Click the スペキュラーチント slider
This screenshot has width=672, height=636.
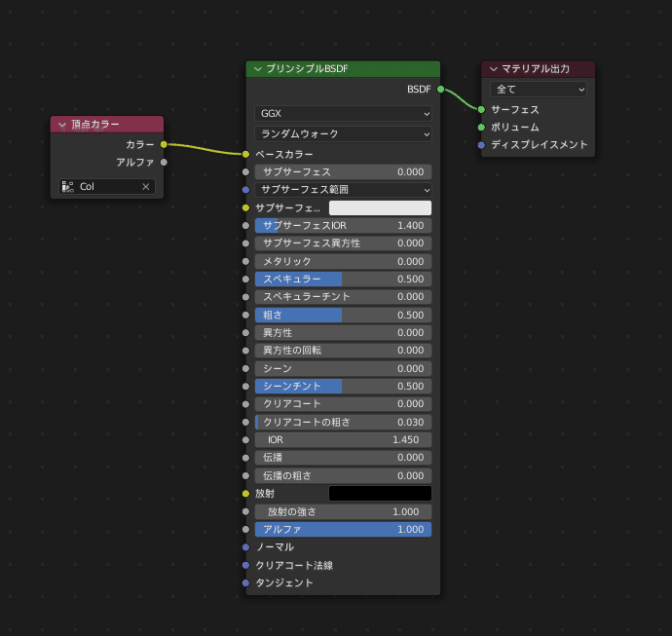343,296
